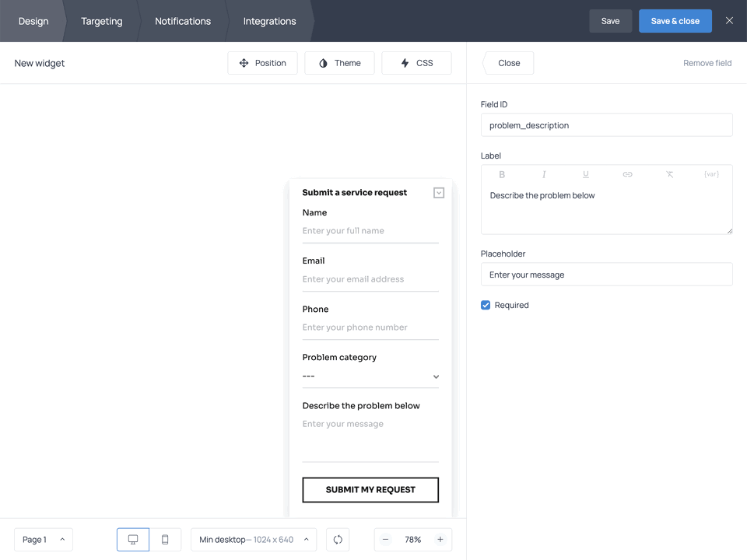Open the Min desktop resolution dropdown
Screen dimensions: 747x560
coord(253,539)
